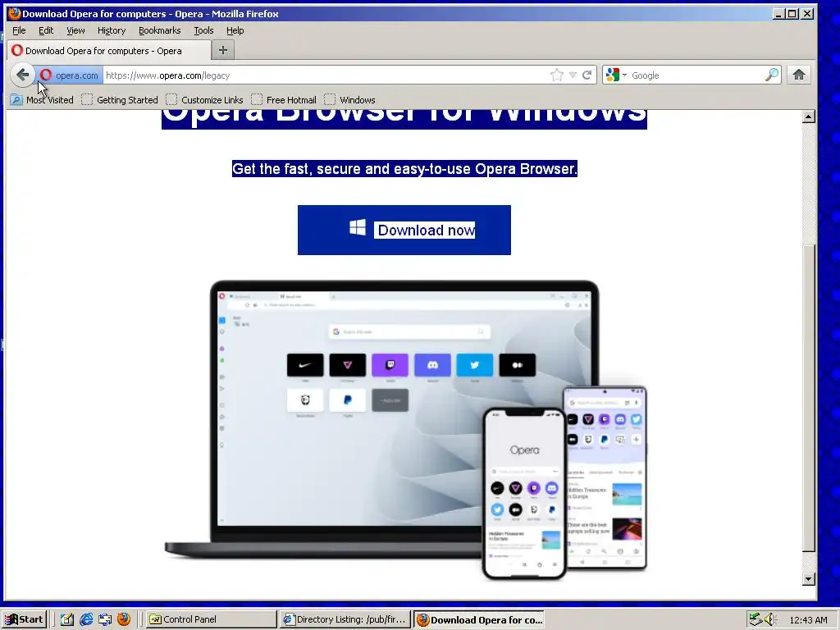
Task: Open the Help menu
Action: coord(235,30)
